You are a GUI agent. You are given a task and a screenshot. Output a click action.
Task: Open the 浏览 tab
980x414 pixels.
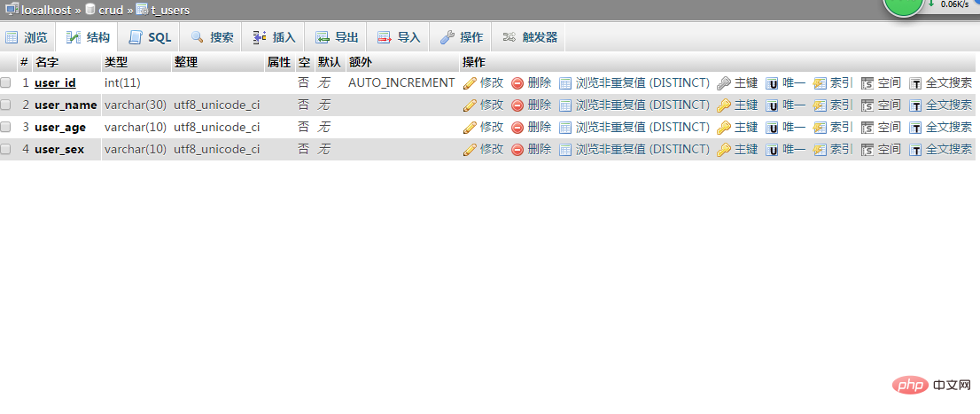coord(27,37)
